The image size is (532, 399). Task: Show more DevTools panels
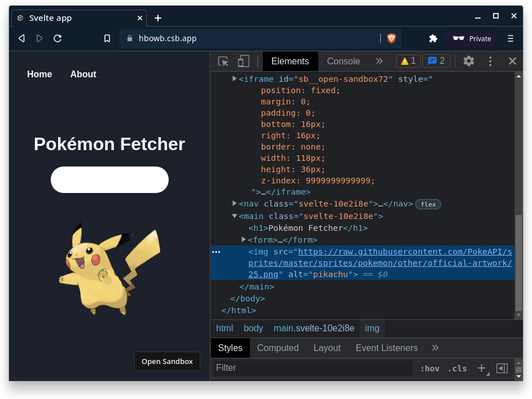coord(379,61)
